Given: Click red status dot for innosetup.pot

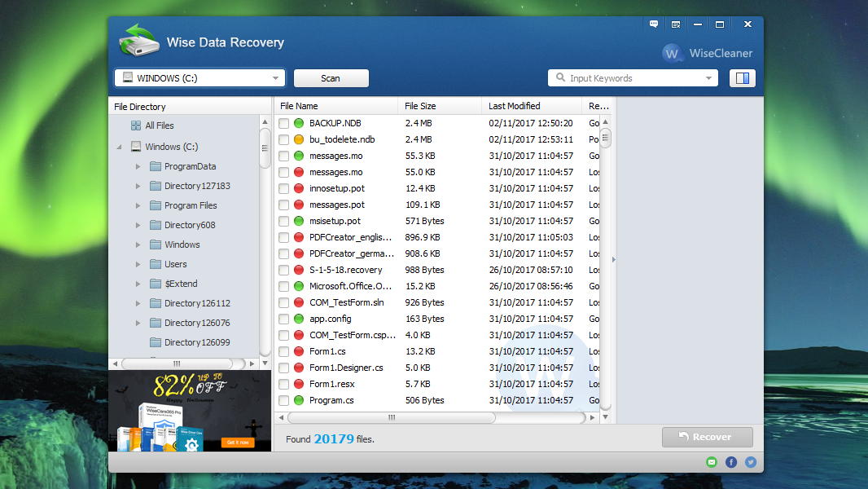Looking at the screenshot, I should [299, 188].
